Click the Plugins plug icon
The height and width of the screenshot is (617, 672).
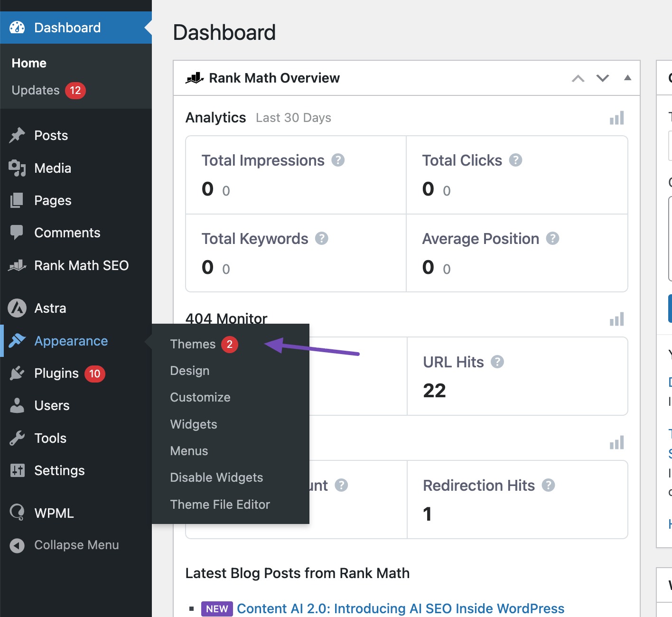(17, 374)
